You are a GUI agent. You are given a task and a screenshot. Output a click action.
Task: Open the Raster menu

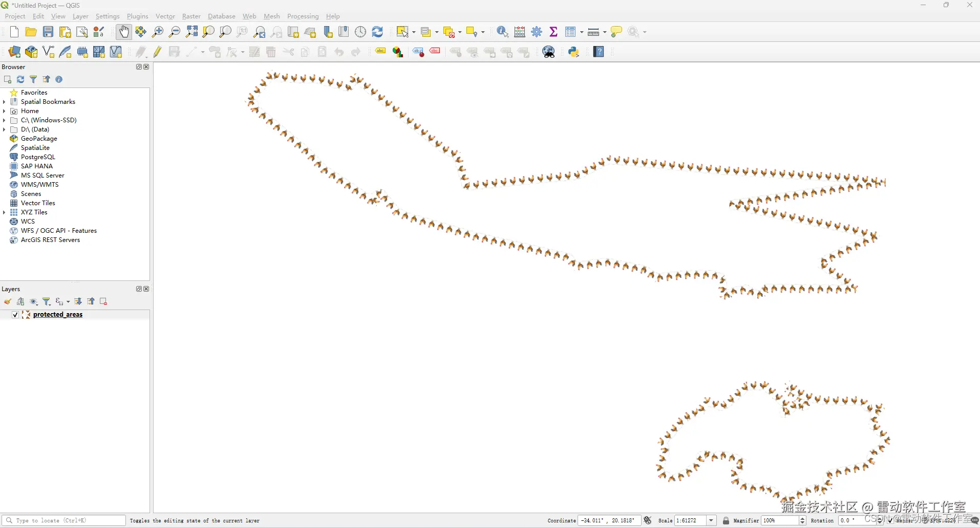click(x=191, y=16)
